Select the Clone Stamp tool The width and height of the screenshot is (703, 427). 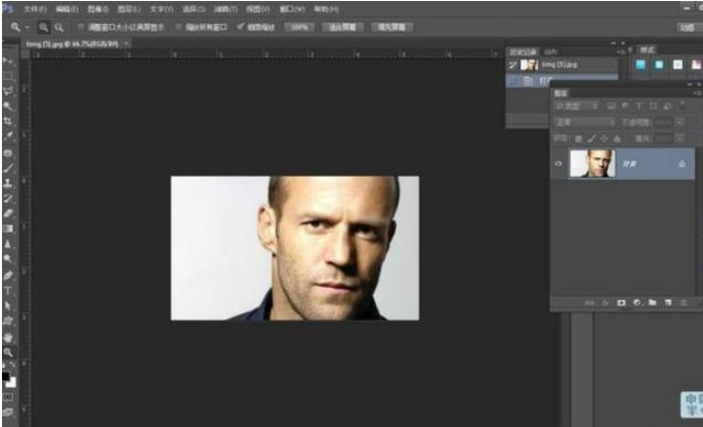[8, 183]
